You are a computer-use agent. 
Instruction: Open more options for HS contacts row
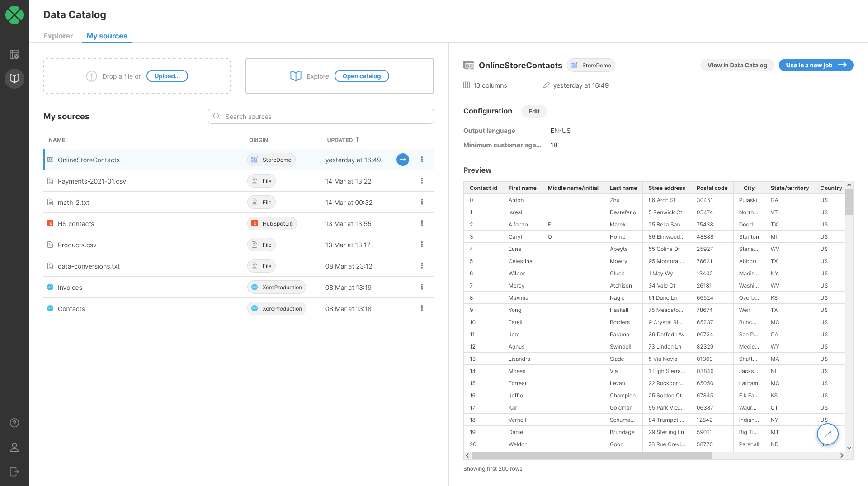click(x=422, y=223)
